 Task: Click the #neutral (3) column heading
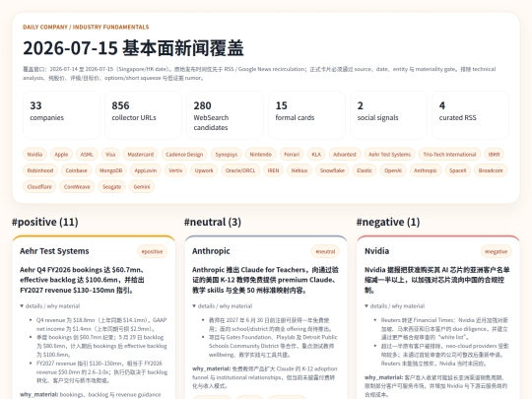[x=213, y=223]
